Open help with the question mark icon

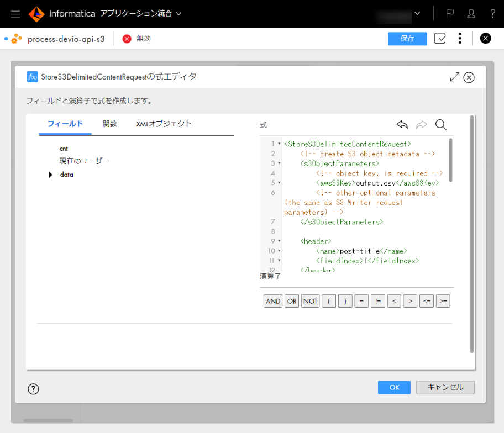[x=493, y=14]
